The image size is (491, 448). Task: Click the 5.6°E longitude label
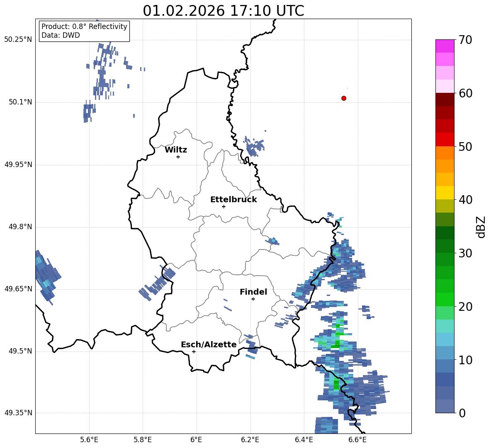89,440
